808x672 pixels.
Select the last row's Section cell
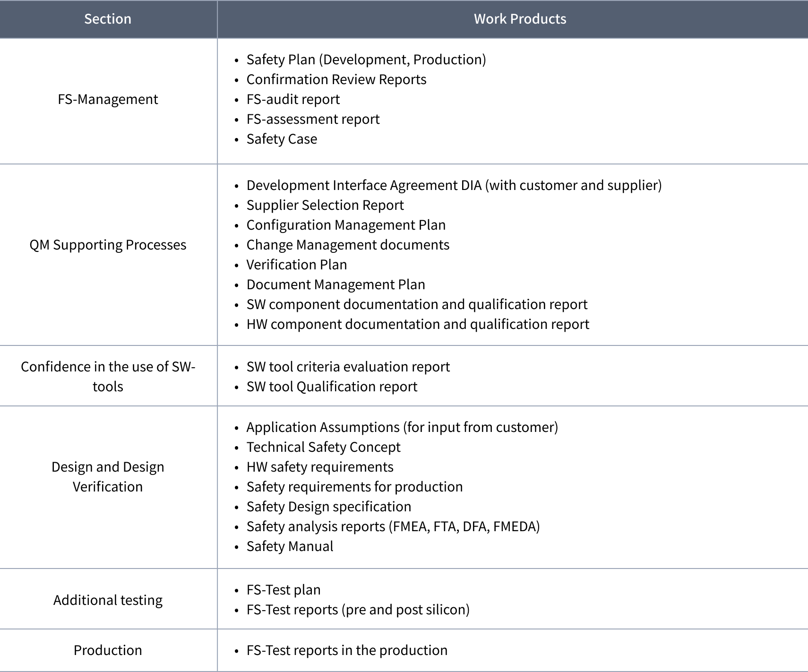click(108, 650)
